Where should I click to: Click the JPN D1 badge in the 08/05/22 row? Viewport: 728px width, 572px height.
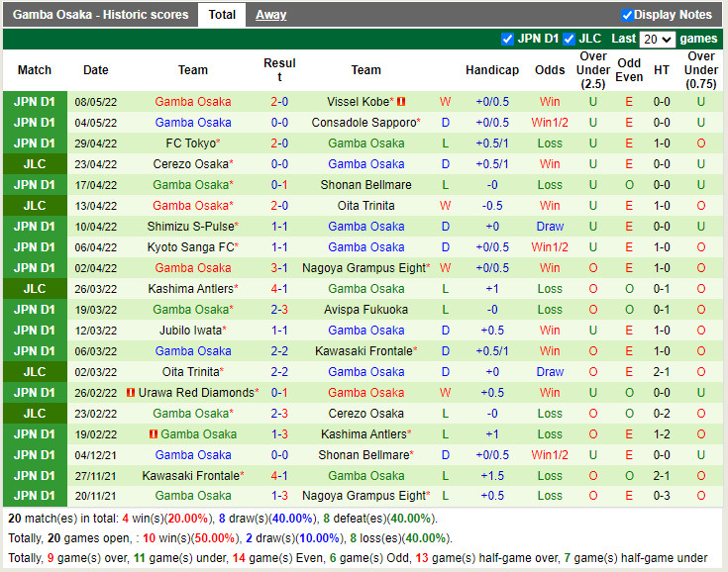pyautogui.click(x=35, y=102)
